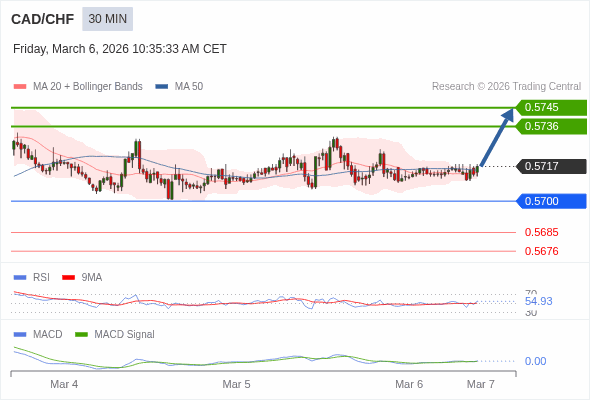Click the 9MA red legend swatch
590x400 pixels.
tap(68, 278)
